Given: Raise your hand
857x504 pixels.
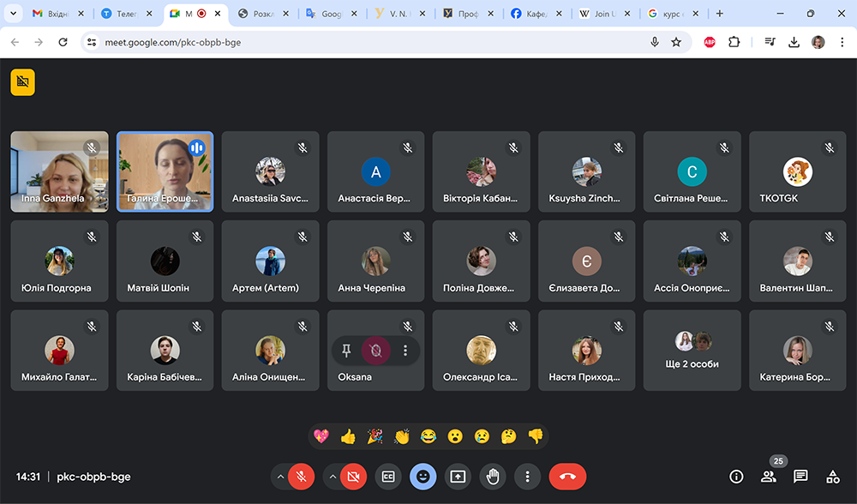Looking at the screenshot, I should click(x=493, y=477).
